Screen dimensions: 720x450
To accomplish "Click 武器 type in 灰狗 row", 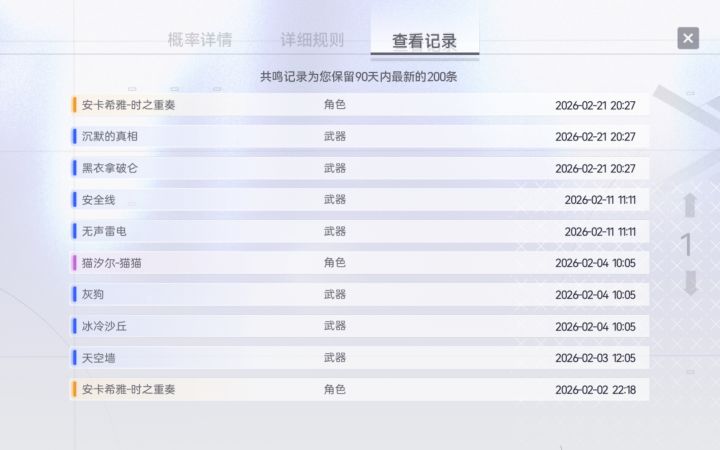I will (x=335, y=294).
